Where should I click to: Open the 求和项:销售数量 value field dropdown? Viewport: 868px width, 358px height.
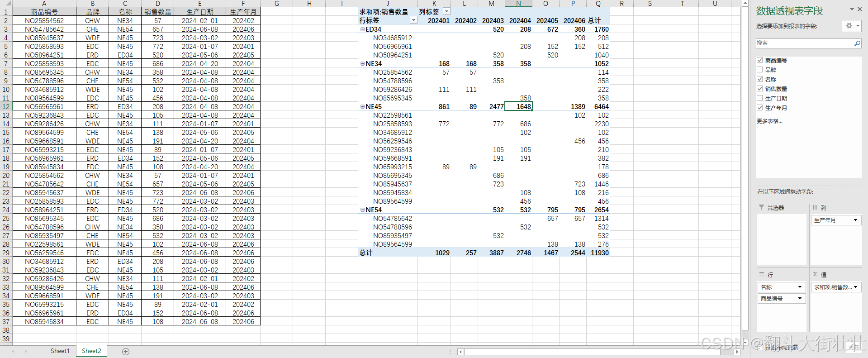point(855,287)
